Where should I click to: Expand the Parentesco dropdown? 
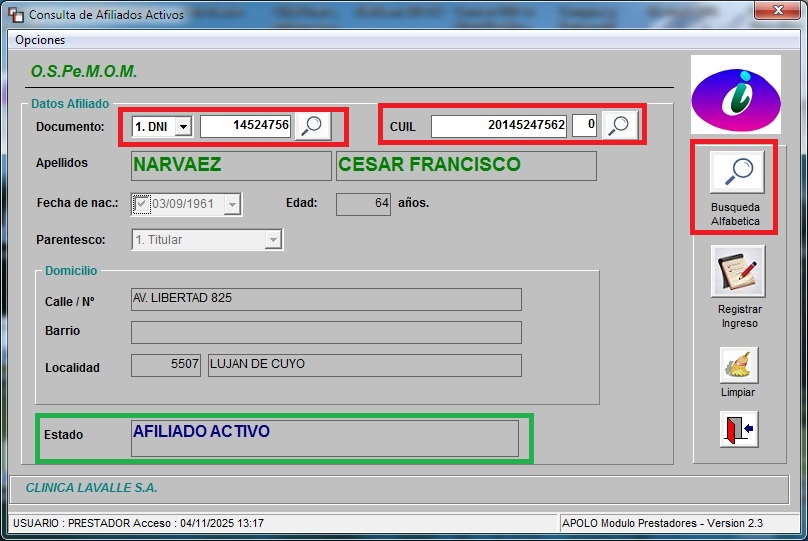click(x=273, y=240)
